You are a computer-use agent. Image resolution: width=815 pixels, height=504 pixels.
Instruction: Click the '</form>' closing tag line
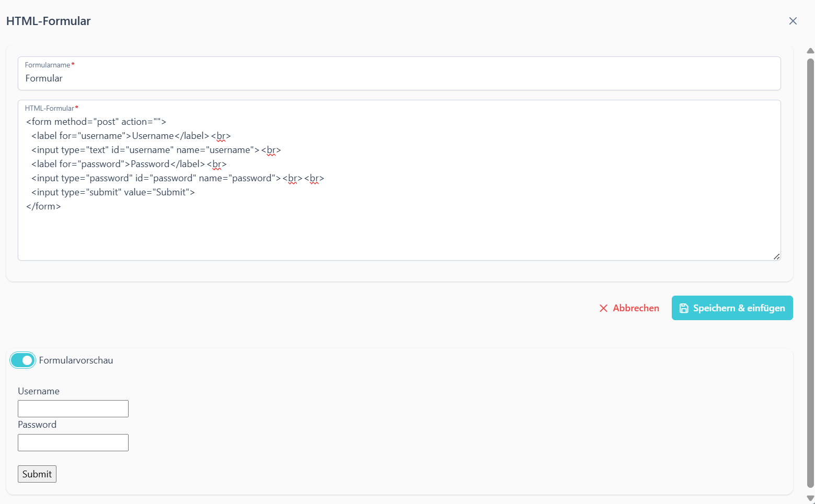coord(43,206)
